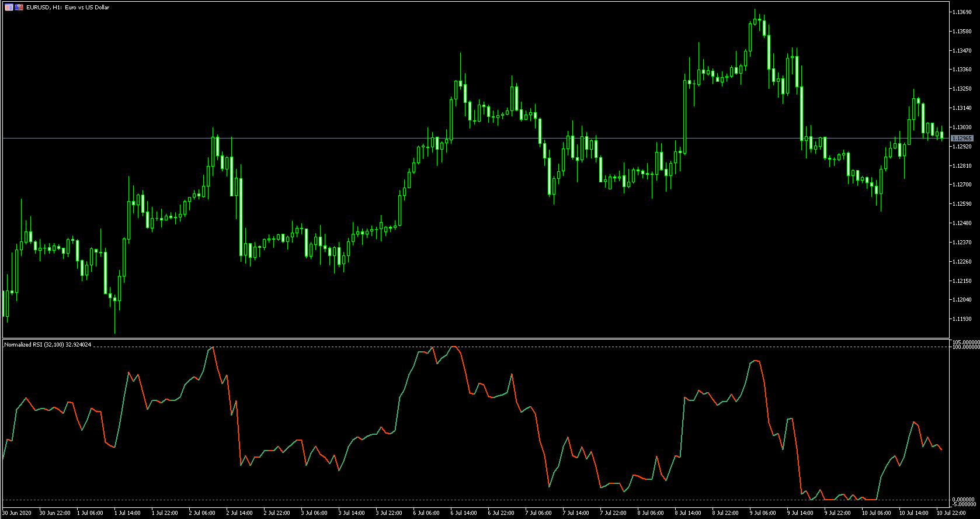
Task: Click the 30 Jun 22:00 time label
Action: pyautogui.click(x=55, y=513)
